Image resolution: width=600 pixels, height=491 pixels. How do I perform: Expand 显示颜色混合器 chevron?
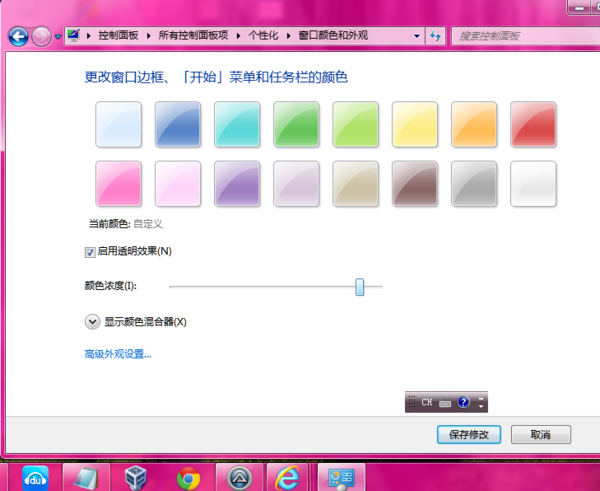(x=92, y=322)
